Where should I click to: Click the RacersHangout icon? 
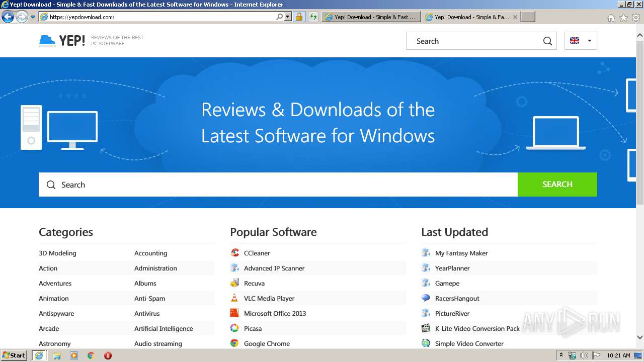[426, 298]
